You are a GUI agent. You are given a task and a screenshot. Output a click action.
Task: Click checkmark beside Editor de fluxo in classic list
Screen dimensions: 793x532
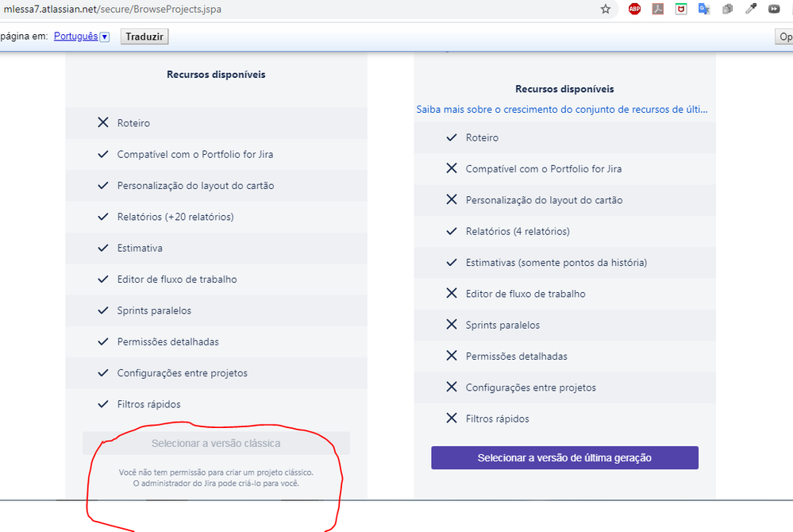pyautogui.click(x=102, y=279)
